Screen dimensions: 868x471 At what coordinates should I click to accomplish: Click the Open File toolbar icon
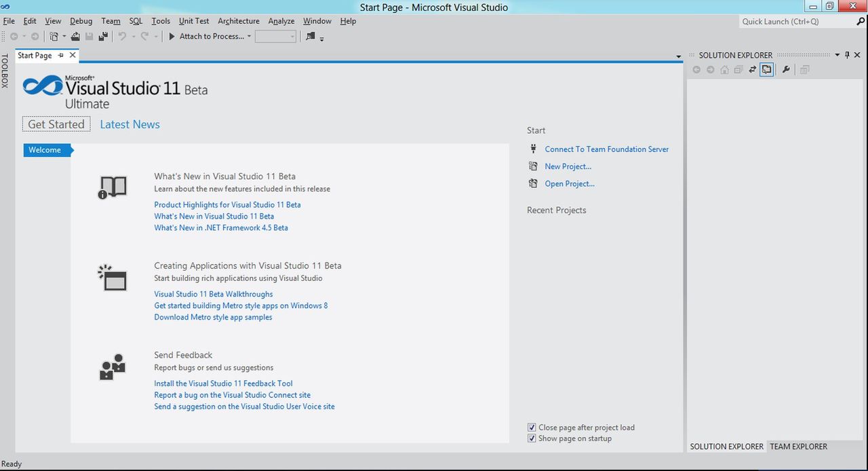76,36
